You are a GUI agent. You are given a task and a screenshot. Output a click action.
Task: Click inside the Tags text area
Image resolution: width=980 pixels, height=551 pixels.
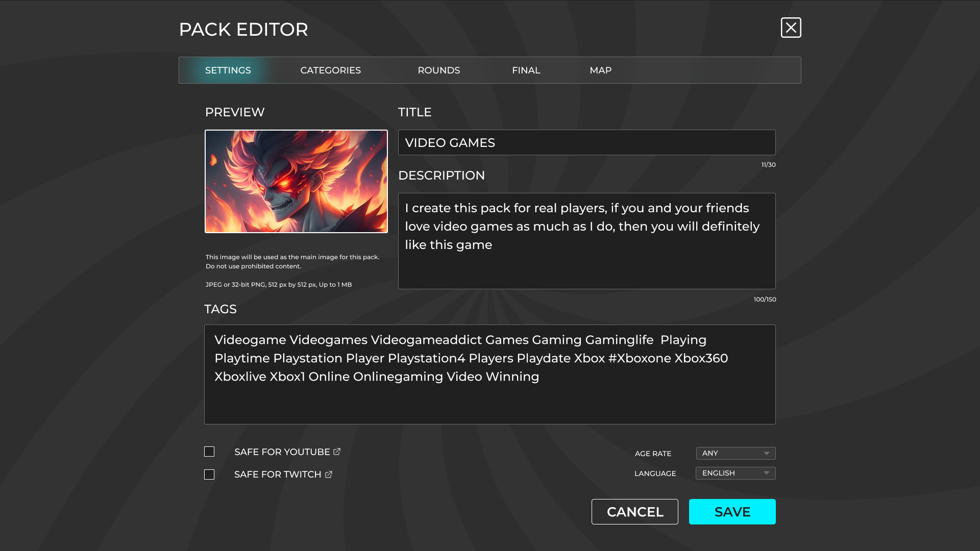(x=489, y=374)
